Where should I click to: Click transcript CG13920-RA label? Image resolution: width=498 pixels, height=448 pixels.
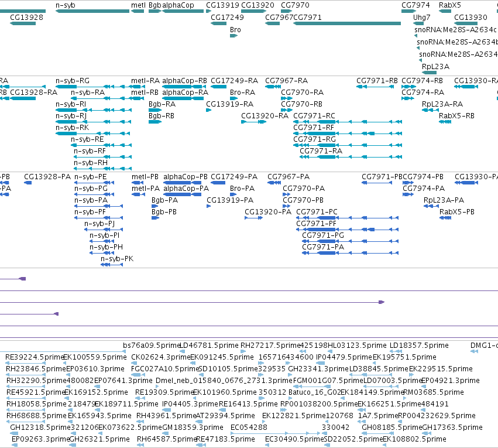(265, 116)
